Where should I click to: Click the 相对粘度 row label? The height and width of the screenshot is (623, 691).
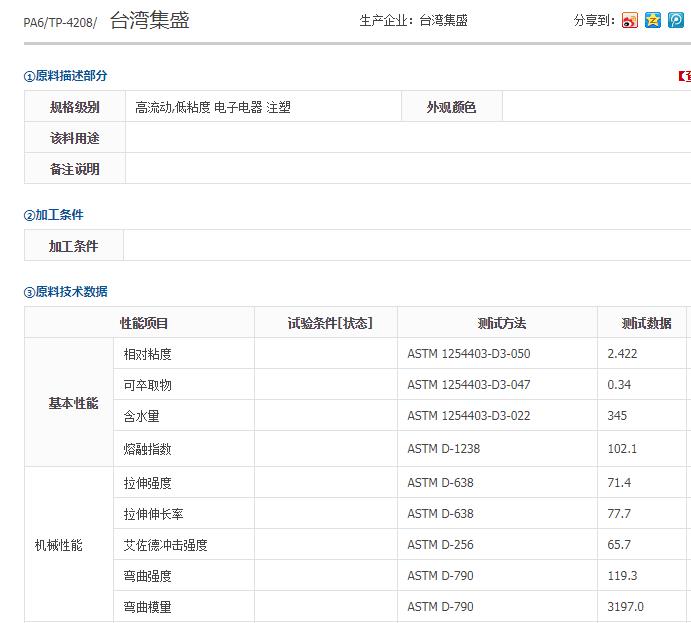click(147, 354)
